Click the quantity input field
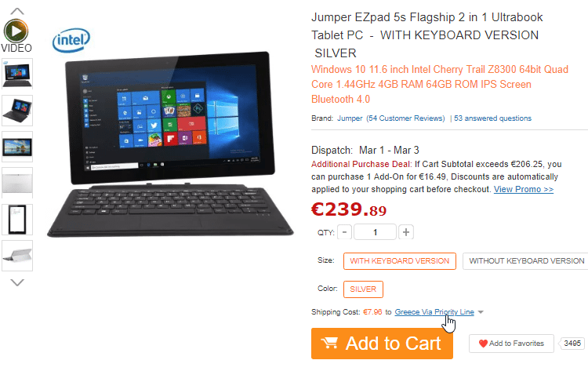 coord(375,232)
